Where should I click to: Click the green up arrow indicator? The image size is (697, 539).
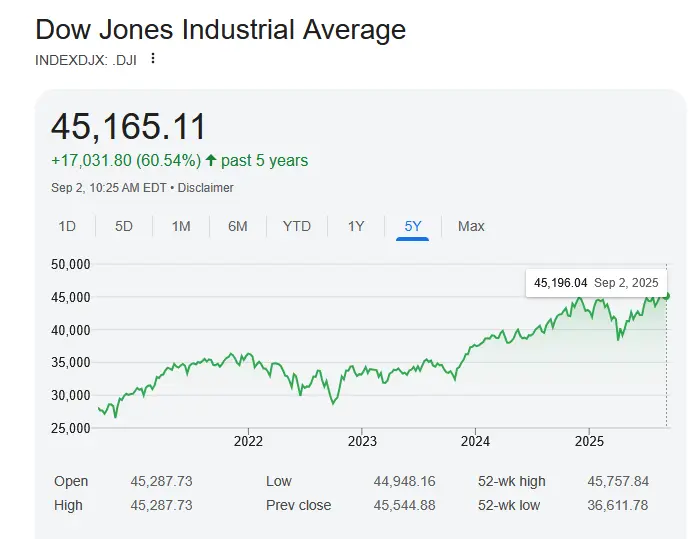coord(211,160)
